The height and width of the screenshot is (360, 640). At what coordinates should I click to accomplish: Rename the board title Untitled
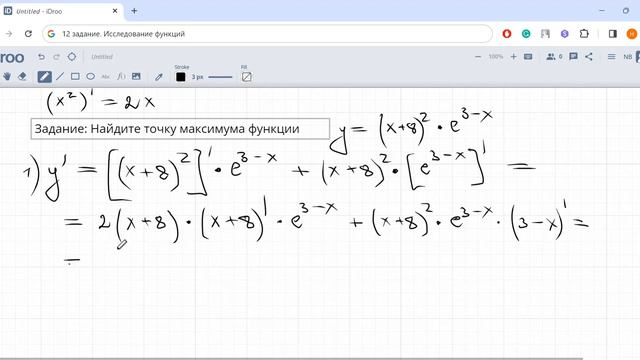tap(102, 57)
